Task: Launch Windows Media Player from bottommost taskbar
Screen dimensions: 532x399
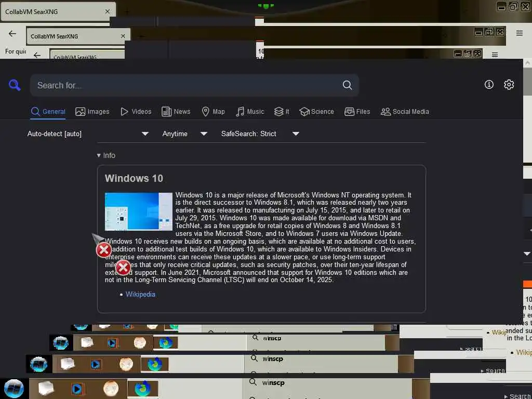Action: (x=77, y=389)
